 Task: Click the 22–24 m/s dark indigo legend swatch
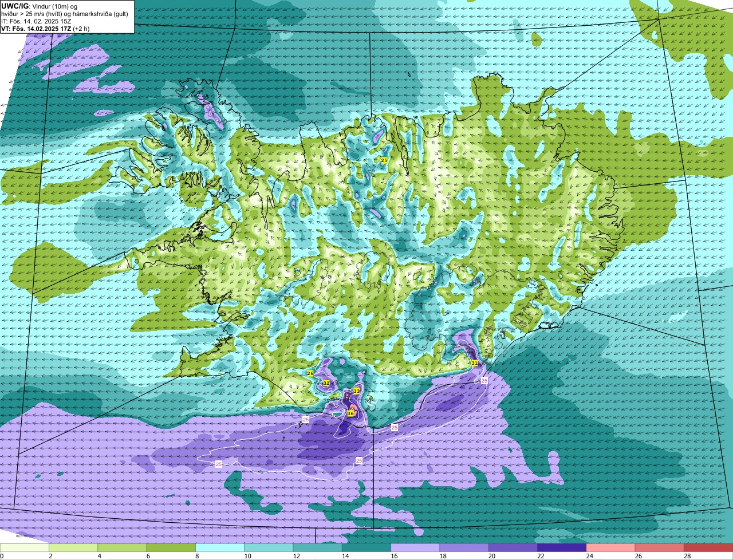pos(562,547)
